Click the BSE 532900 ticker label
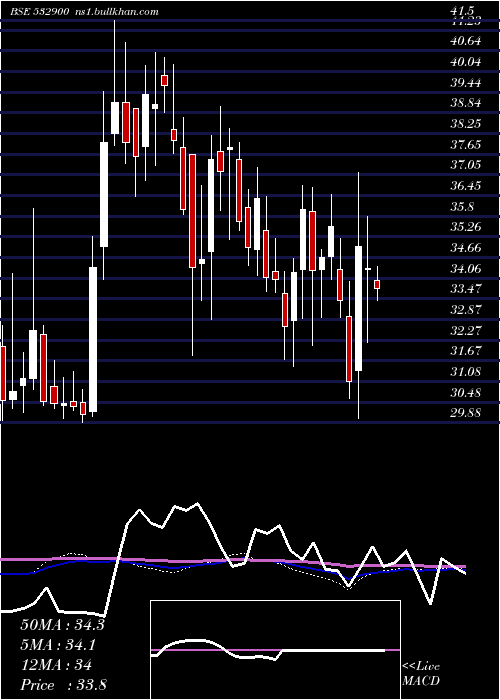This screenshot has height=700, width=500. [39, 12]
